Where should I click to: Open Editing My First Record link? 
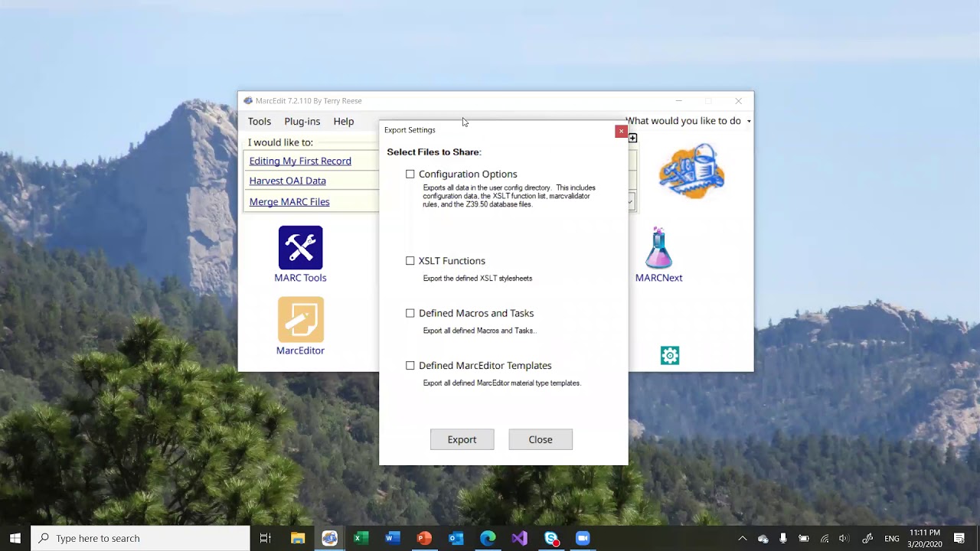coord(300,161)
